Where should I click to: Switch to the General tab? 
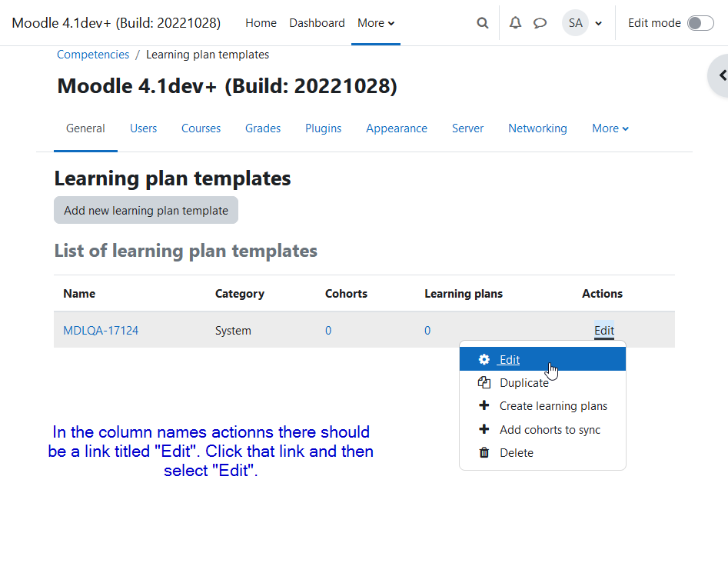(85, 128)
